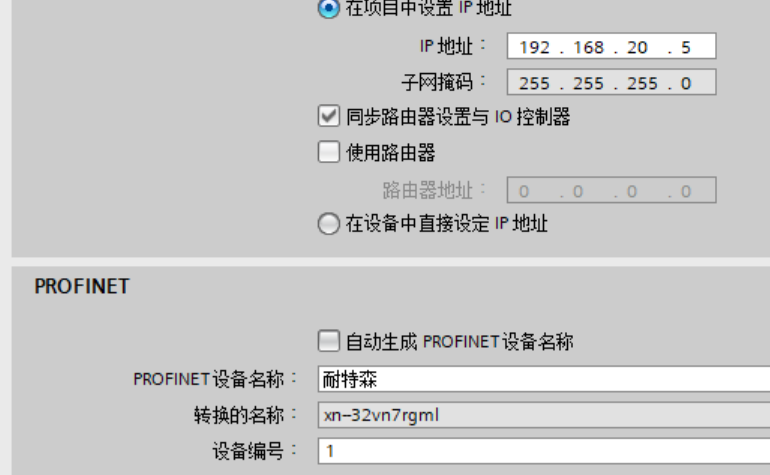The image size is (770, 475).
Task: Click the 192 octet of IP 地址
Action: (534, 47)
